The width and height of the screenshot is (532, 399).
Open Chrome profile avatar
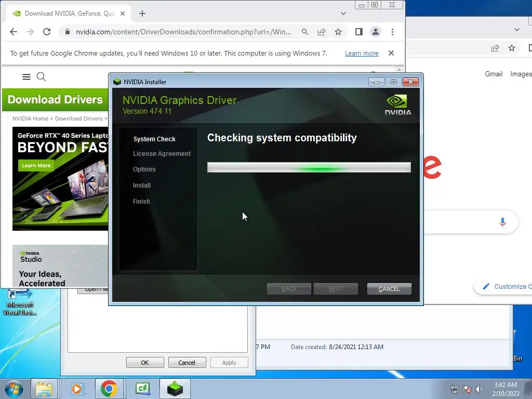[376, 32]
